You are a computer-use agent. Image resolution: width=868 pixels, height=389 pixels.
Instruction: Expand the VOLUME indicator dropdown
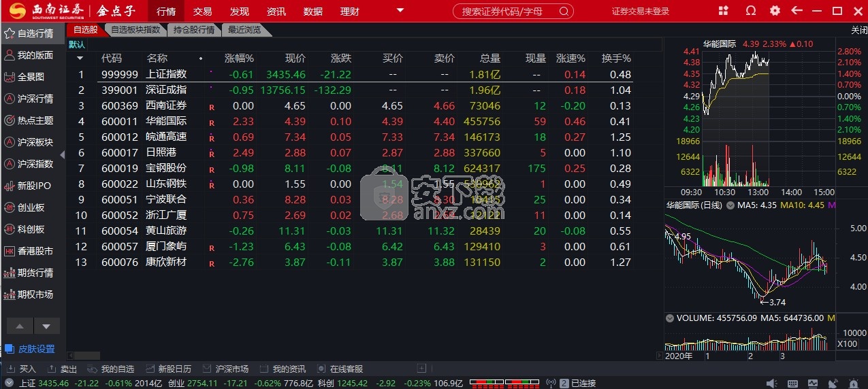pos(670,318)
